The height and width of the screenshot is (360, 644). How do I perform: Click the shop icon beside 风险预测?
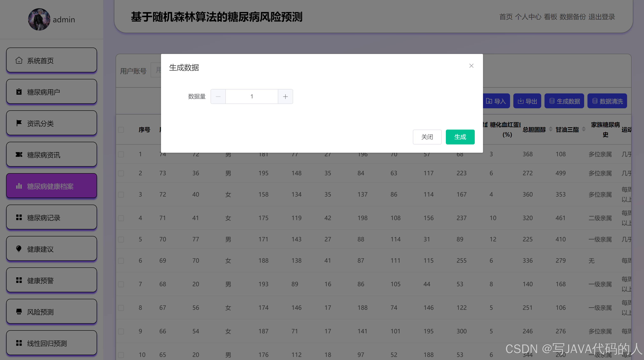pyautogui.click(x=19, y=311)
